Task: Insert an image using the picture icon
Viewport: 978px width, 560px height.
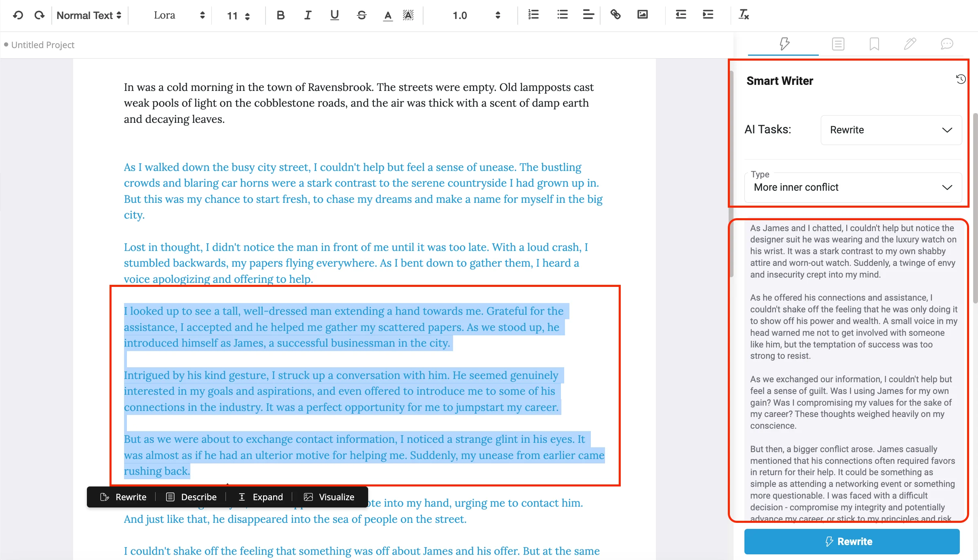Action: (x=642, y=15)
